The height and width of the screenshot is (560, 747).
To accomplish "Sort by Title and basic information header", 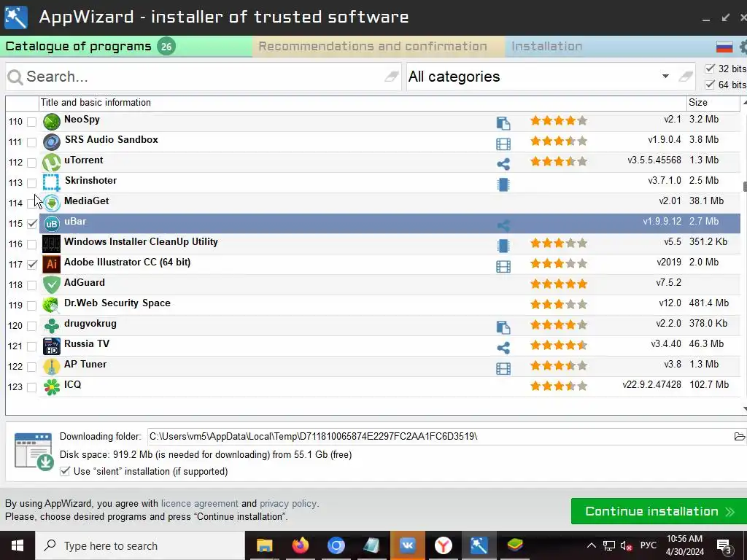I will click(362, 102).
